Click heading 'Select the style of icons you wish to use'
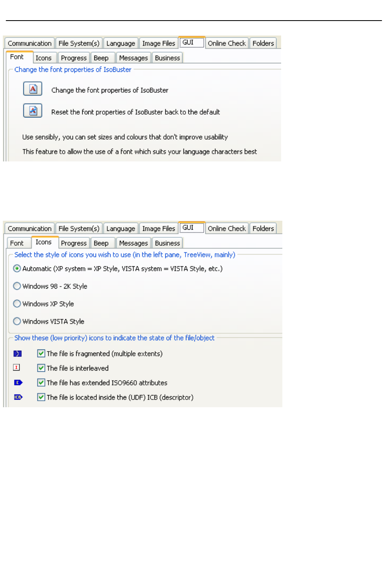 click(x=125, y=255)
